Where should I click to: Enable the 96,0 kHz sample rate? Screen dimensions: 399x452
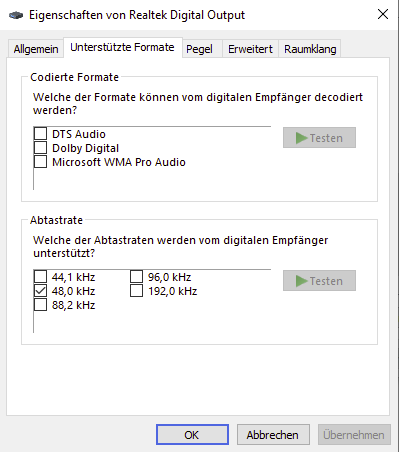(136, 277)
